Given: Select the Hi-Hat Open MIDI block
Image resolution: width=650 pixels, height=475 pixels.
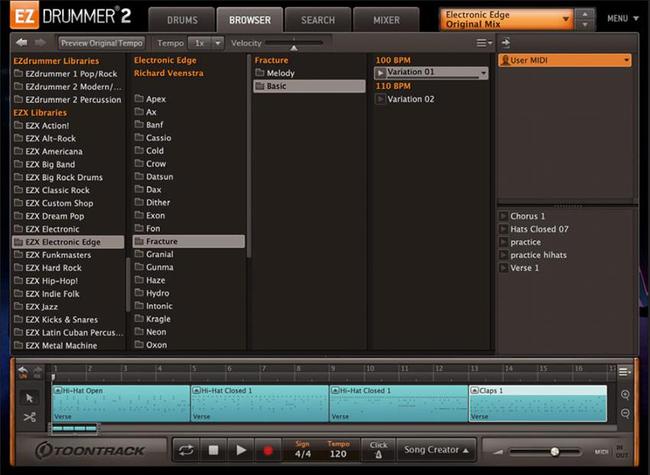Looking at the screenshot, I should tap(121, 404).
